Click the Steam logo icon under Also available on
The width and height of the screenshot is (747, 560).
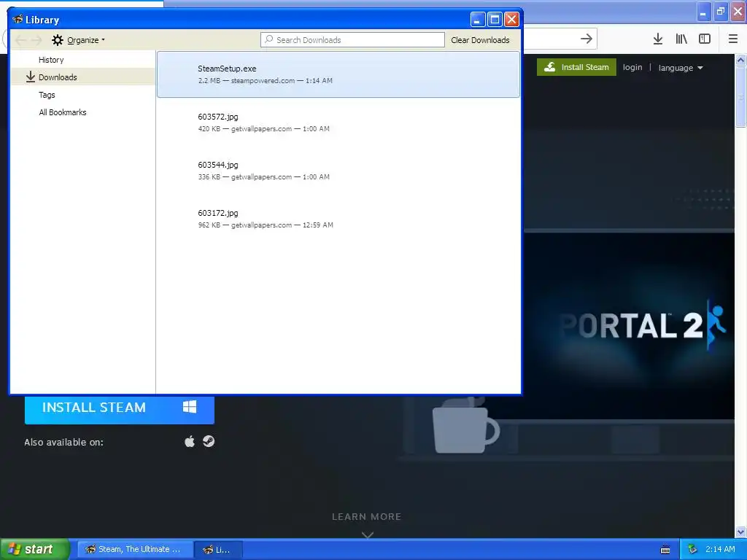[x=209, y=441]
